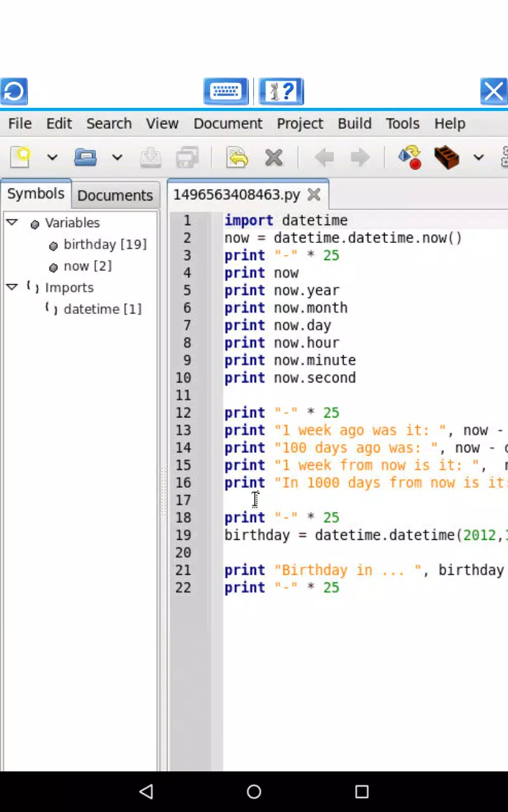508x812 pixels.
Task: Click the Save all files icon
Action: click(187, 157)
